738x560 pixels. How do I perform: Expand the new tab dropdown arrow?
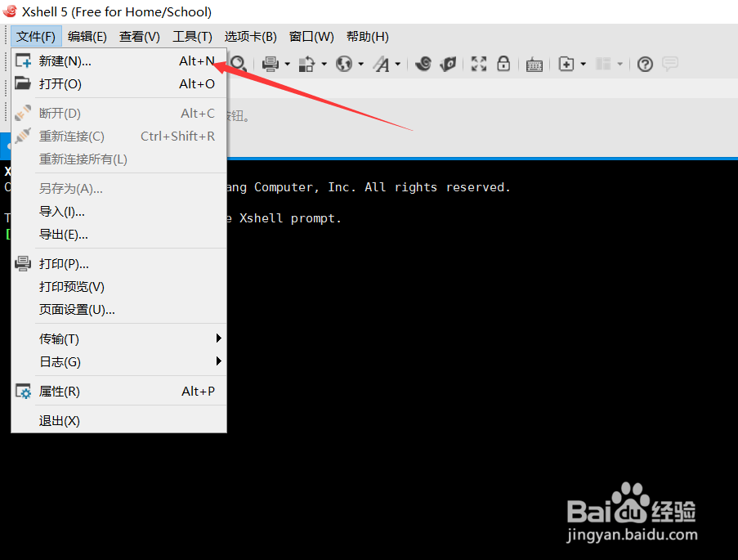pos(584,64)
